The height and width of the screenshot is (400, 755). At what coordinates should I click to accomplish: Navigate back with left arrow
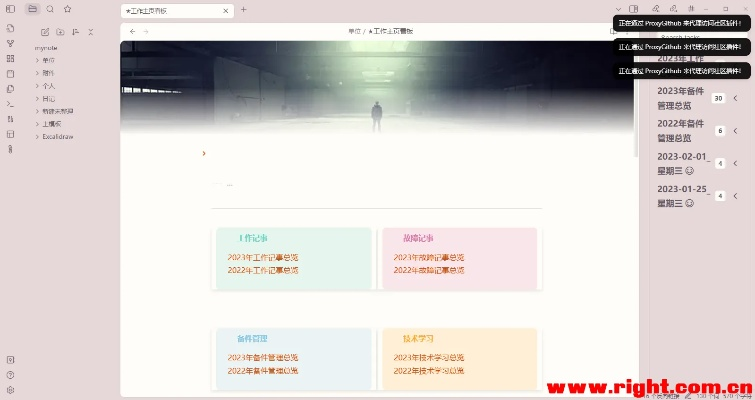coord(132,32)
